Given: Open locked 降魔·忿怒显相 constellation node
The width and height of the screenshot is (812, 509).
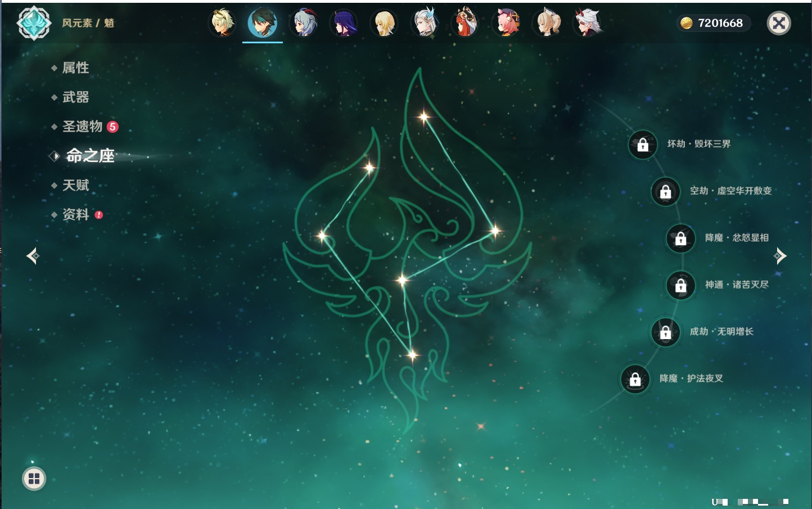Looking at the screenshot, I should (680, 238).
